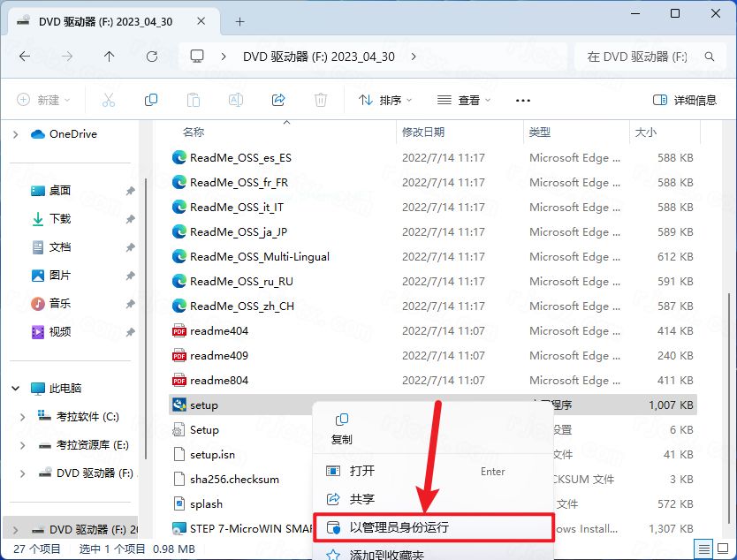Click the Refresh button in navigation bar
The height and width of the screenshot is (560, 737).
pyautogui.click(x=152, y=56)
